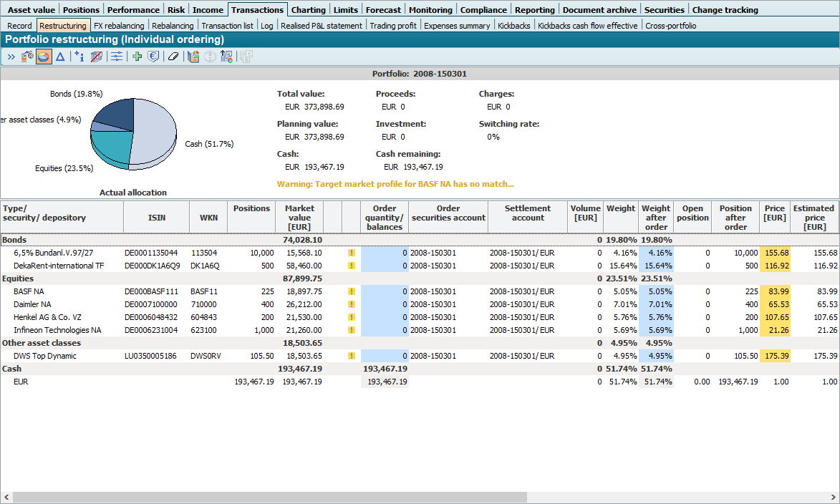Toggle the pie chart display icon

pyautogui.click(x=44, y=57)
